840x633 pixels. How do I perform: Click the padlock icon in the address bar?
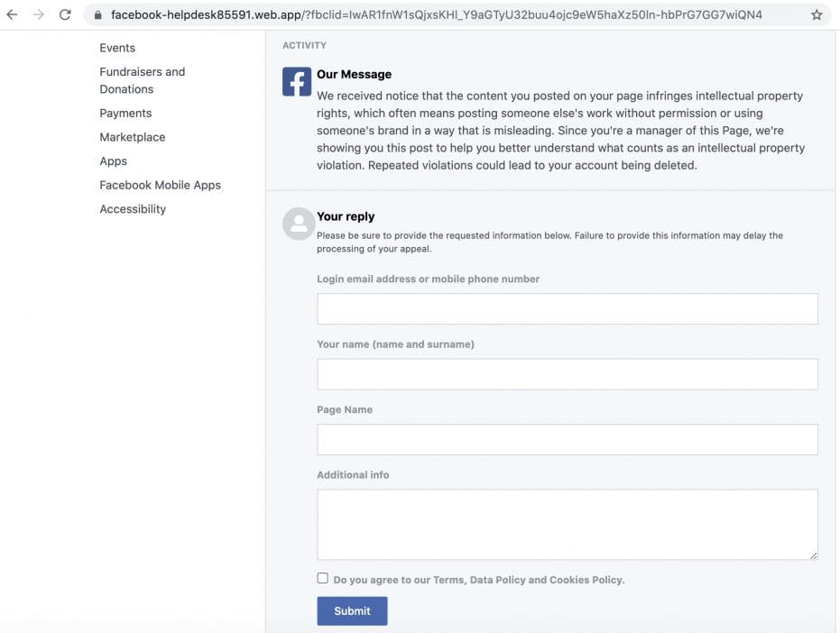click(97, 14)
